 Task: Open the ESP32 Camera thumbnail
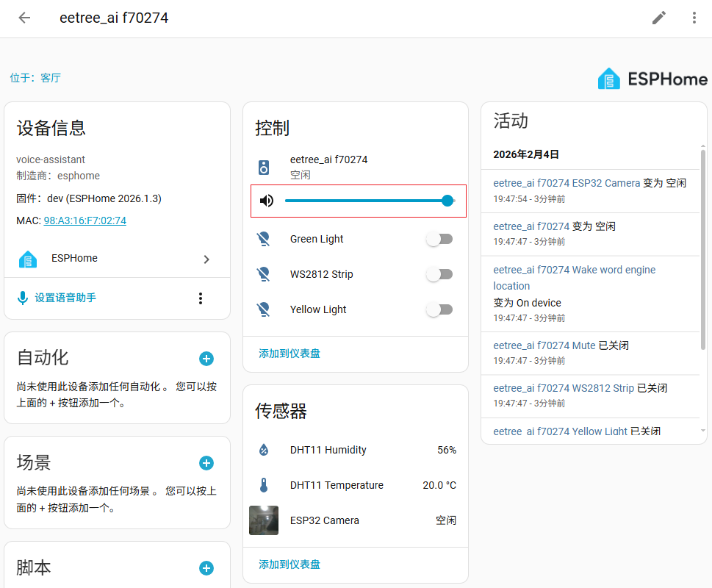(x=264, y=520)
